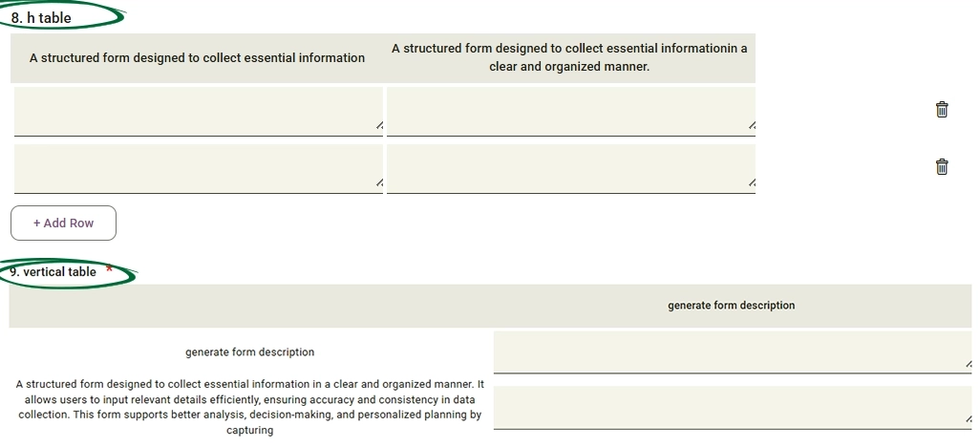Click resize handle of second row right textarea
Viewport: 980px width, 447px height.
click(x=752, y=182)
